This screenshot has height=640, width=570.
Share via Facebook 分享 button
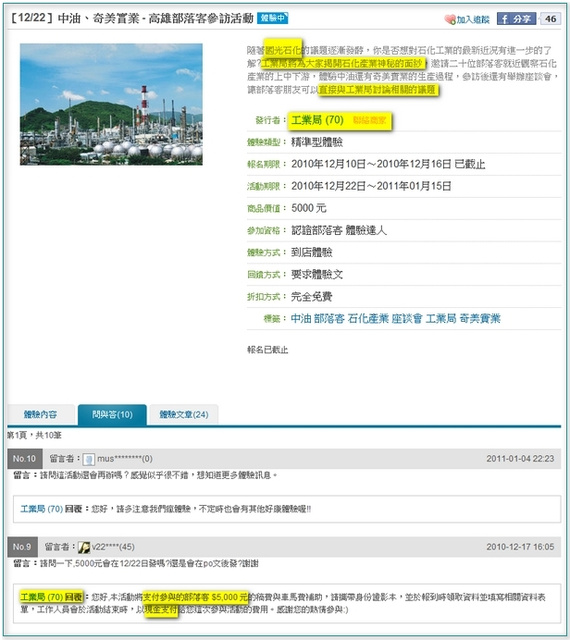[x=516, y=19]
